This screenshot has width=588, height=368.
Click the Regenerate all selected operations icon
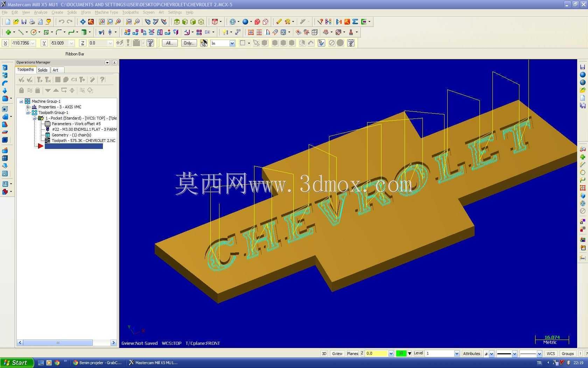point(39,80)
